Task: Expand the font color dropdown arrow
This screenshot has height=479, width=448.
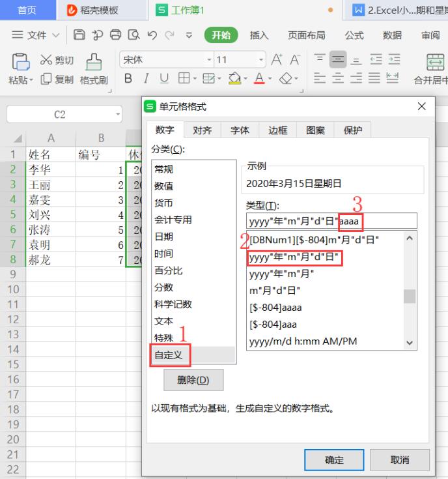Action: point(270,79)
